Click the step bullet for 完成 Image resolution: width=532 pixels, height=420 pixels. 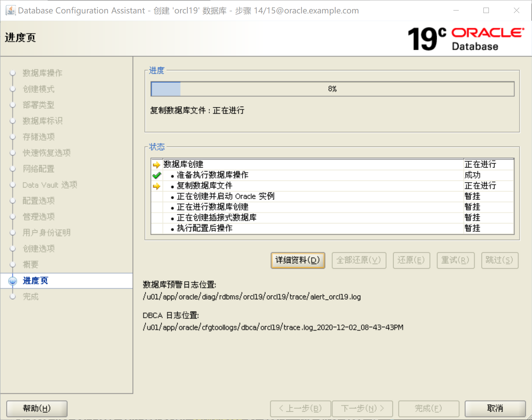tap(13, 297)
